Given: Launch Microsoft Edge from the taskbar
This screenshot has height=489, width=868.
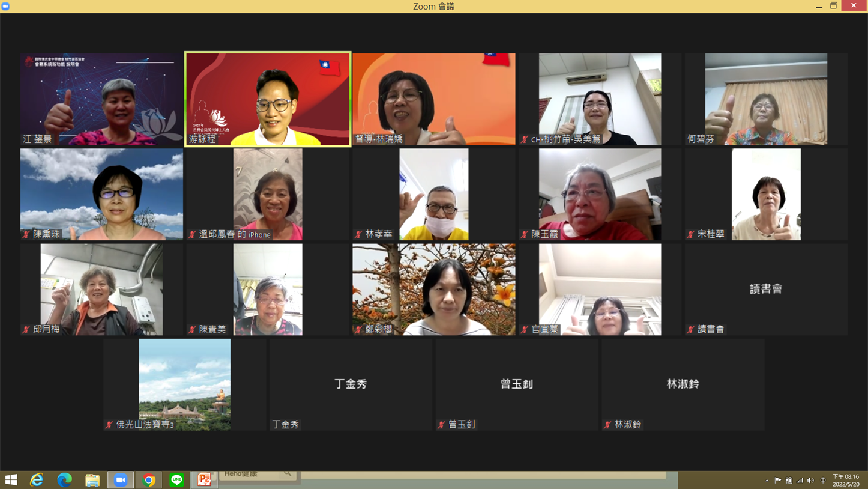Looking at the screenshot, I should pos(65,479).
